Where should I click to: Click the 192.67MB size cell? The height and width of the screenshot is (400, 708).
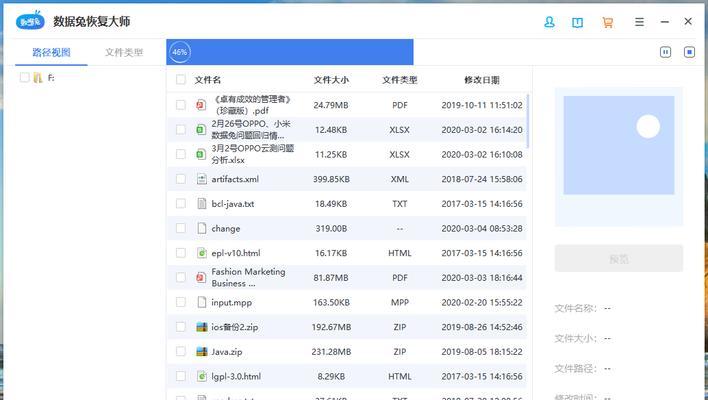[331, 327]
